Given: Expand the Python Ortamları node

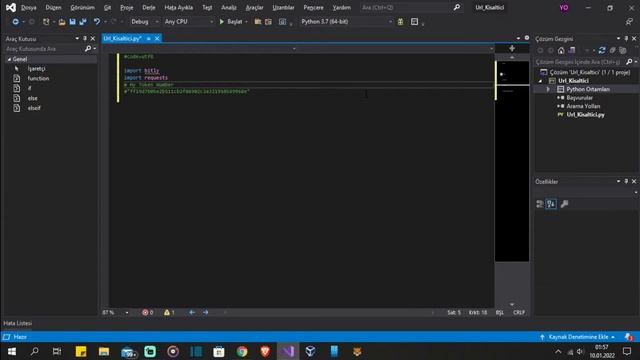Looking at the screenshot, I should pyautogui.click(x=548, y=89).
